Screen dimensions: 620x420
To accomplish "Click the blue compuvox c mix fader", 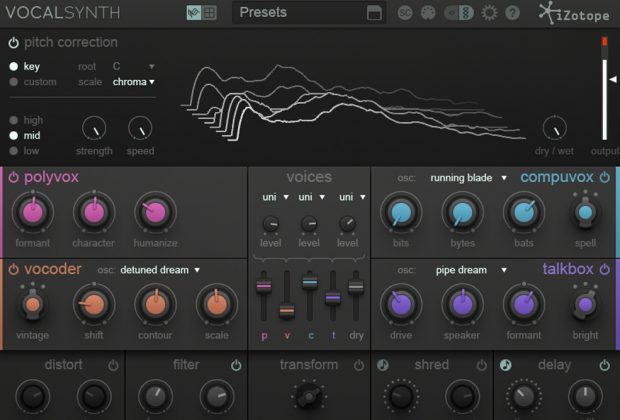I will tap(310, 282).
